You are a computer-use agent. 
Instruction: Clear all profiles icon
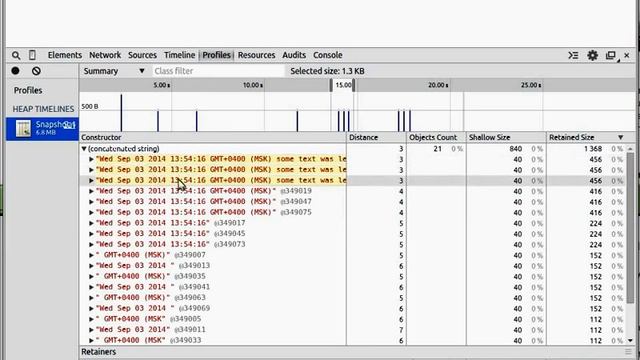click(36, 71)
